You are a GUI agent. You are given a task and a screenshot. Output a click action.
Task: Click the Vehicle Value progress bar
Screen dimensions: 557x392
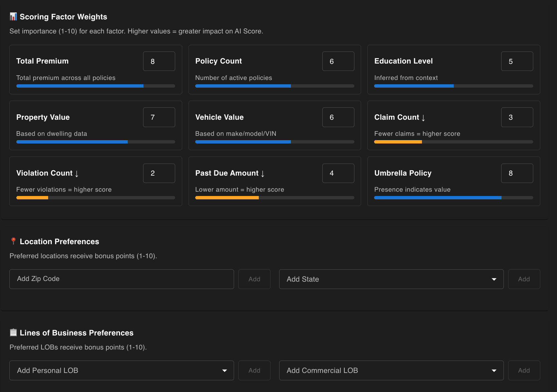[x=275, y=142]
